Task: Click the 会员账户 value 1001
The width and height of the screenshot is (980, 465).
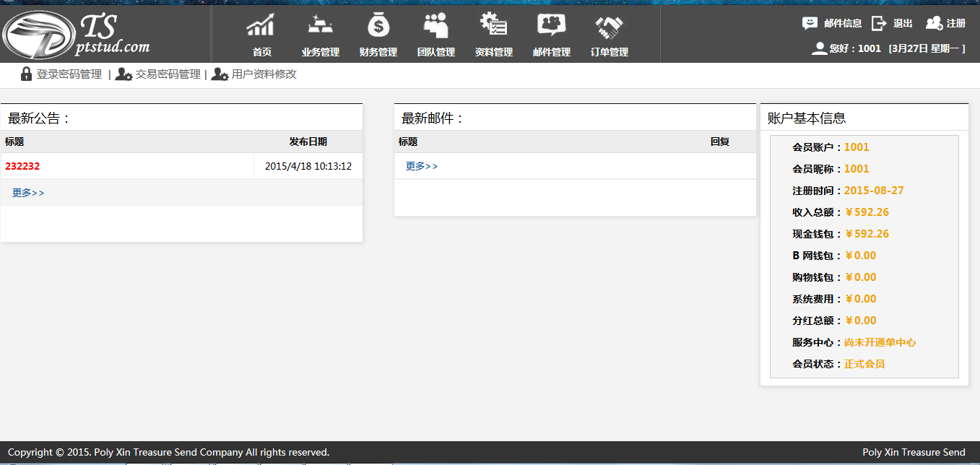Action: pyautogui.click(x=857, y=147)
